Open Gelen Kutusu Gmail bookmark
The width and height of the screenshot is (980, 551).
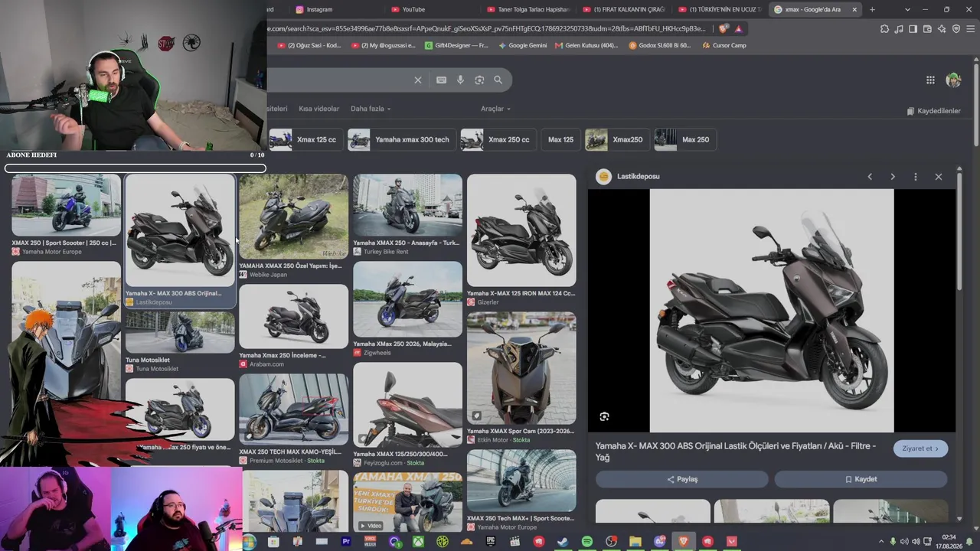click(x=586, y=45)
